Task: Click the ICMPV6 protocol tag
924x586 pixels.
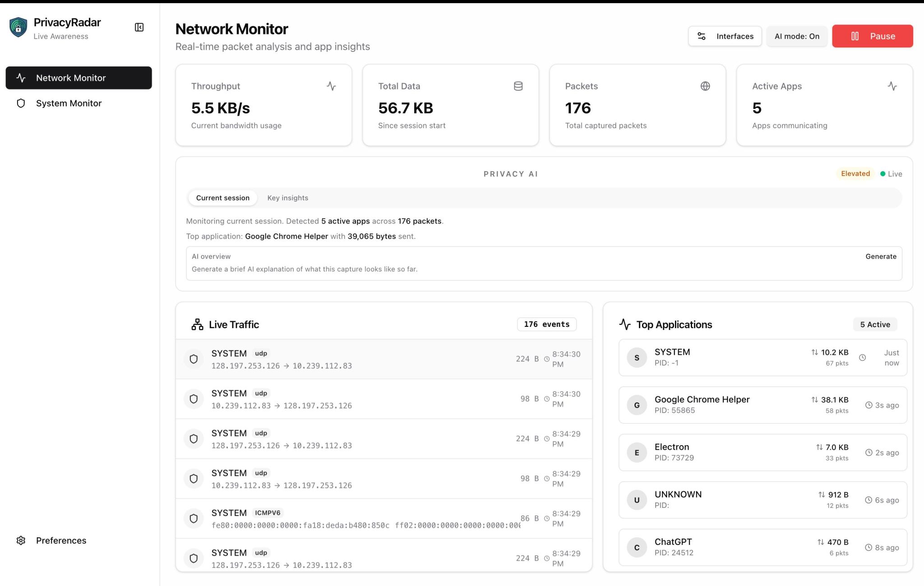Action: [268, 513]
